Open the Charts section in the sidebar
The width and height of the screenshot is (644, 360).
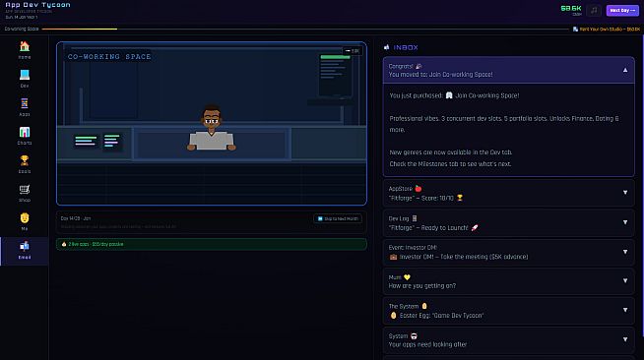(x=25, y=136)
